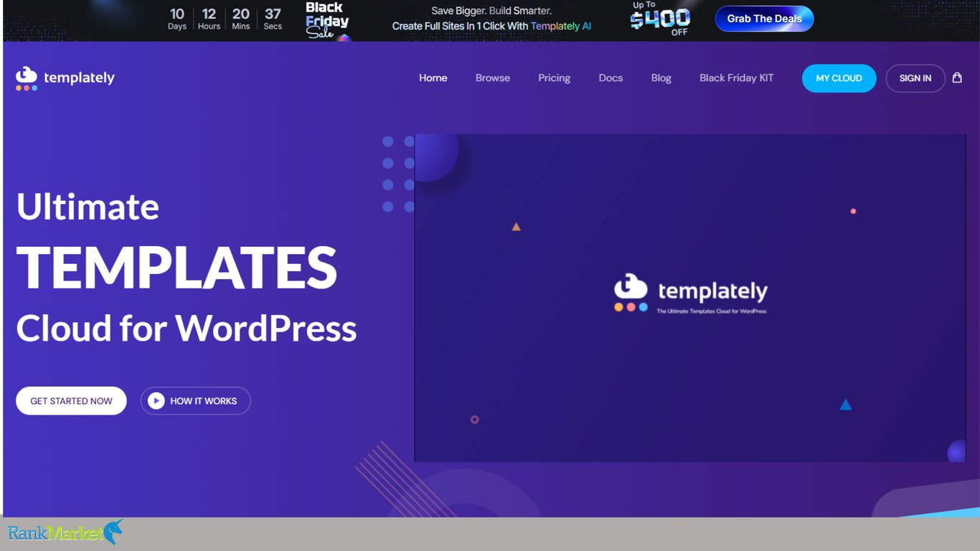Click the Up To $400 OFF graphic

[x=660, y=19]
